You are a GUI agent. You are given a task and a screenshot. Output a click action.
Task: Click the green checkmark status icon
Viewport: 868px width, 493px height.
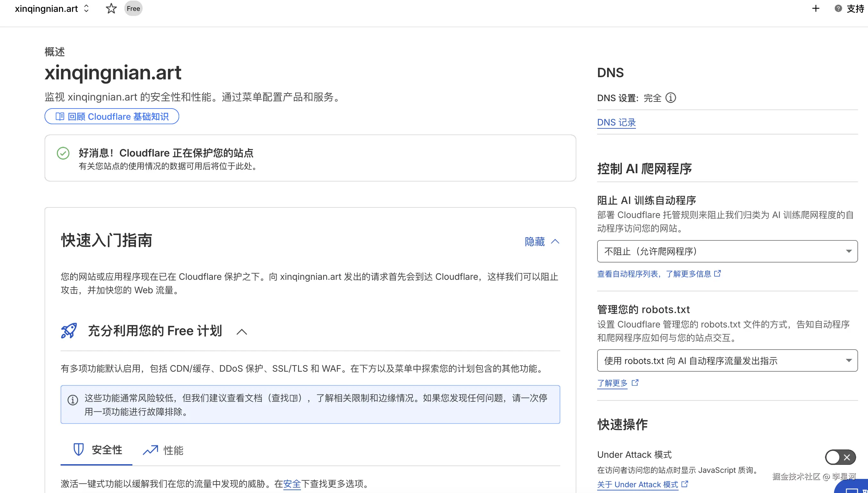tap(63, 153)
